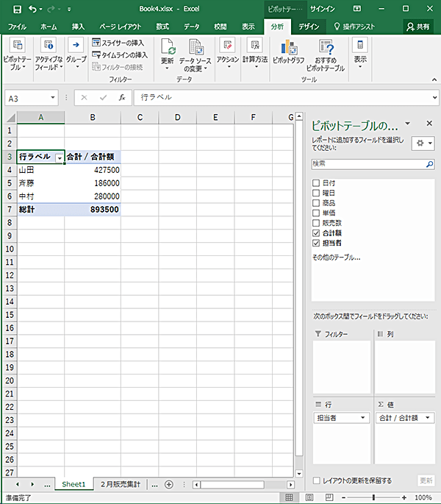Switch to Page Layout view in status bar

pyautogui.click(x=309, y=497)
